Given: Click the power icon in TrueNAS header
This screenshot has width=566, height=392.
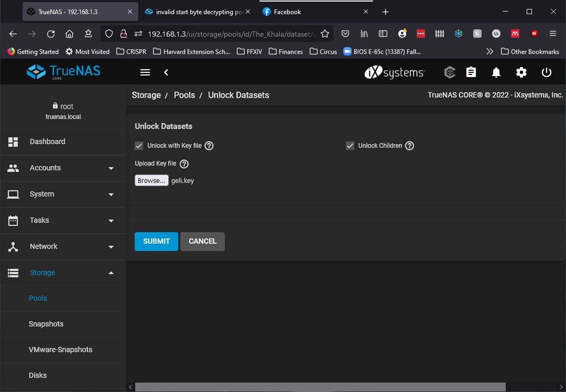Looking at the screenshot, I should click(x=546, y=72).
